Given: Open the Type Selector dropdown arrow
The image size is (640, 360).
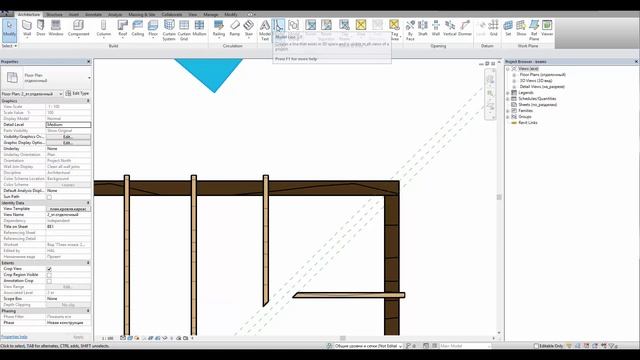Looking at the screenshot, I should point(89,78).
